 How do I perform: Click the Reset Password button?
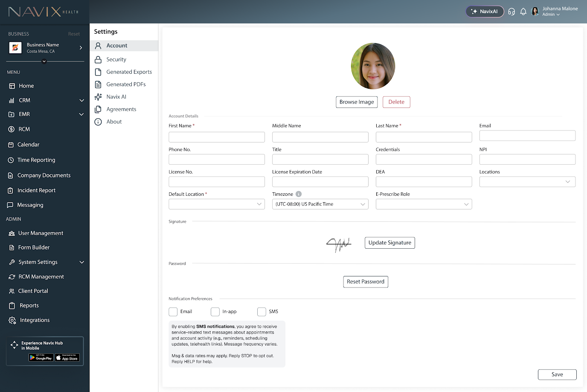point(365,282)
